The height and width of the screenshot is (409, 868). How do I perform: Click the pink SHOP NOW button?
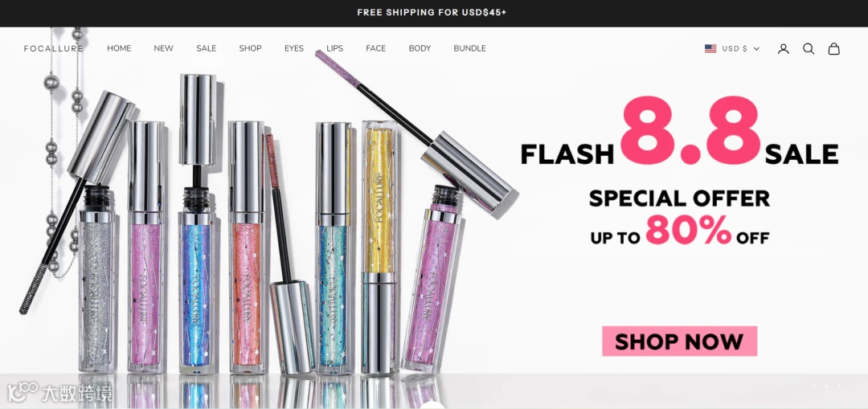pyautogui.click(x=679, y=341)
